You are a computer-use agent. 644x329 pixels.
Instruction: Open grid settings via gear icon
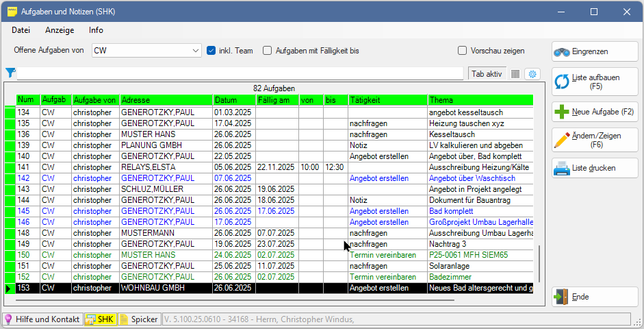point(530,74)
